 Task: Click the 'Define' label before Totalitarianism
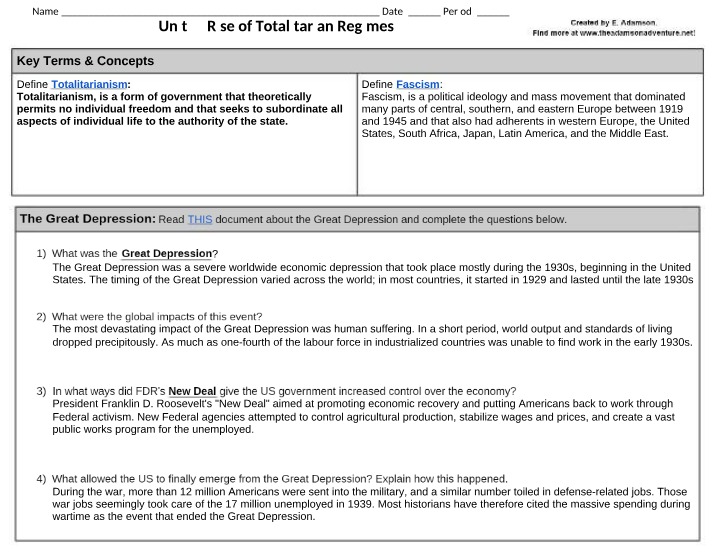[32, 84]
